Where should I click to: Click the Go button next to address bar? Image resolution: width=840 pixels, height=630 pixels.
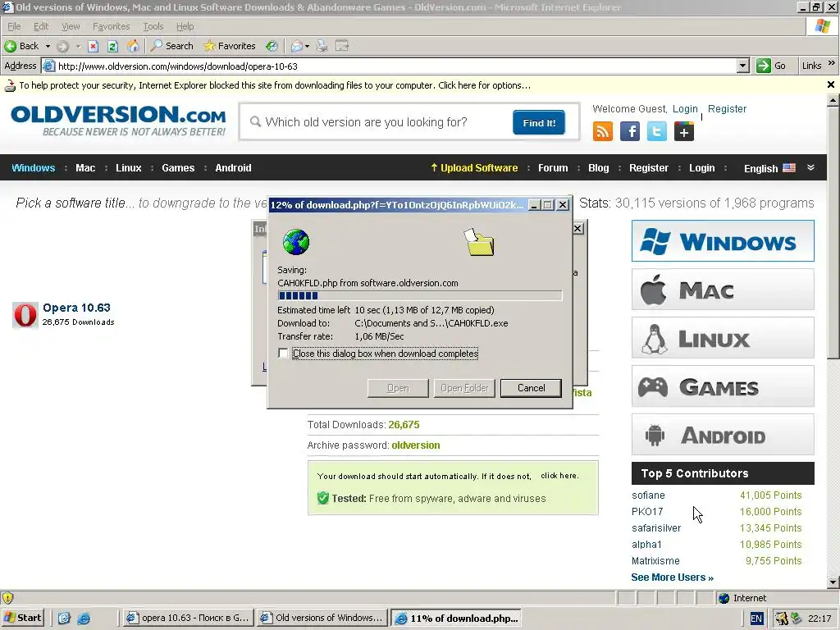coord(771,66)
